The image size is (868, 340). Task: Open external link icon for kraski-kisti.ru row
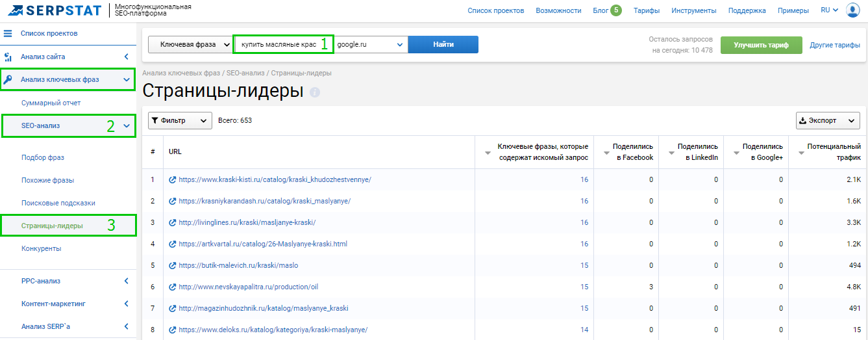click(x=172, y=179)
